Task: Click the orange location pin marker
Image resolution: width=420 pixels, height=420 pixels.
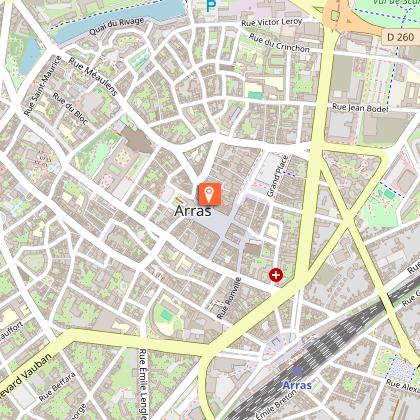Action: pos(209,194)
